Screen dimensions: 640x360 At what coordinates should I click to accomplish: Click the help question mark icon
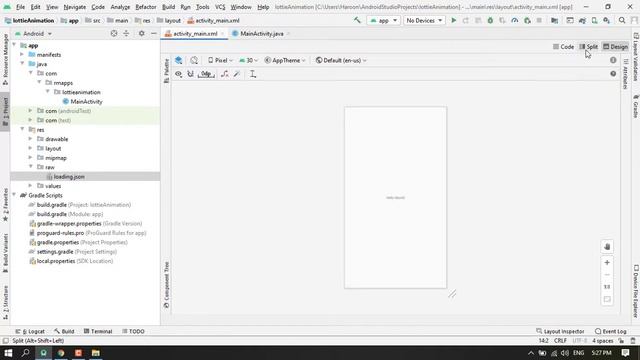tap(613, 74)
